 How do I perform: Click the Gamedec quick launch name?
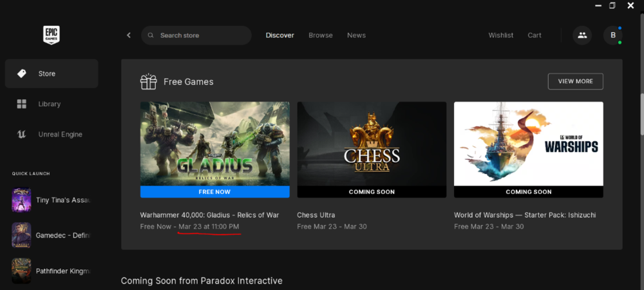point(63,235)
